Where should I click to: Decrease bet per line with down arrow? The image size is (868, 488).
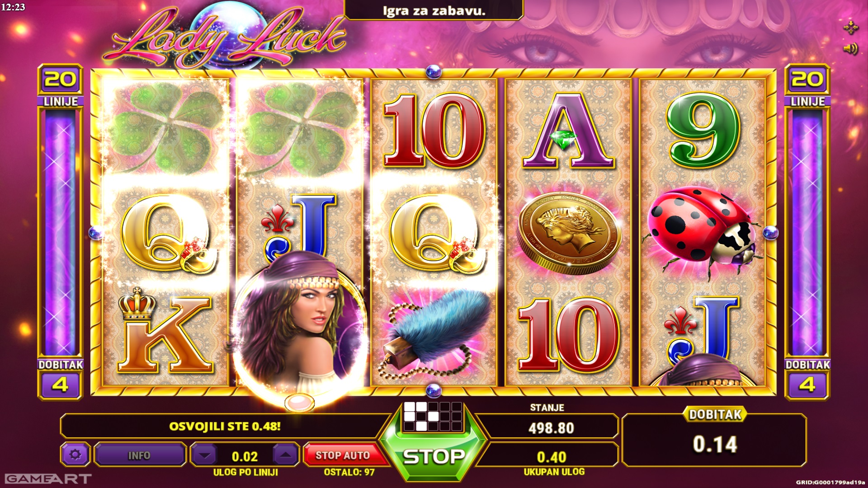(205, 455)
